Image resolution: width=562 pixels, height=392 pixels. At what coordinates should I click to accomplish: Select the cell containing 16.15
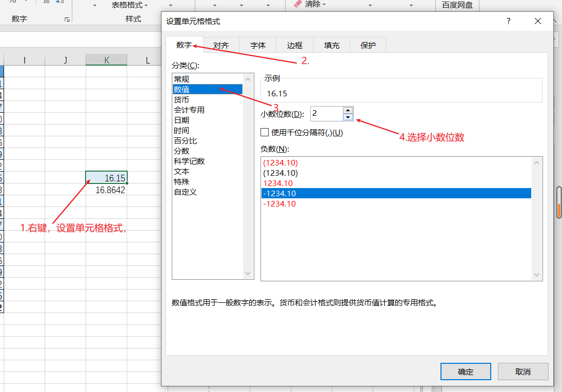click(x=107, y=178)
